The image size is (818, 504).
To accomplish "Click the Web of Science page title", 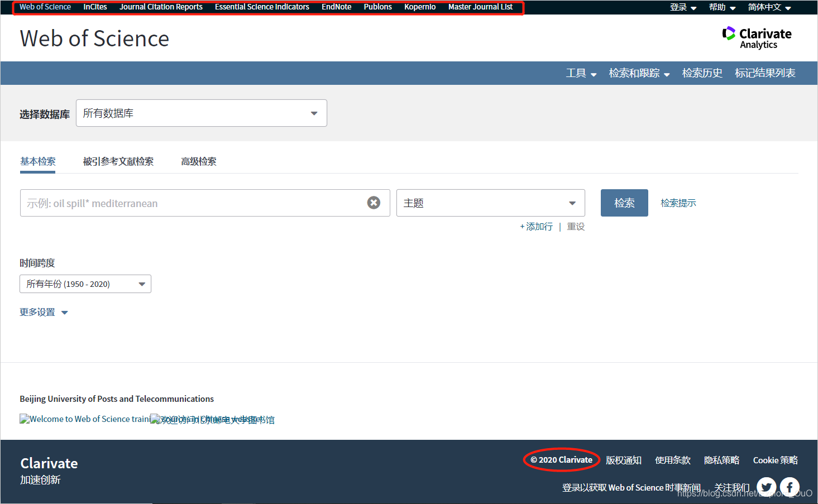I will 94,39.
